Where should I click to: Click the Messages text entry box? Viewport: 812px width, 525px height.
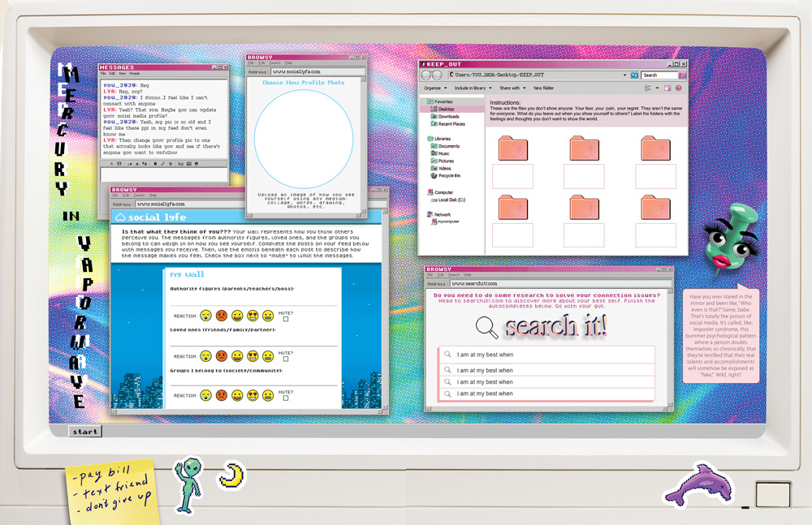[x=164, y=175]
